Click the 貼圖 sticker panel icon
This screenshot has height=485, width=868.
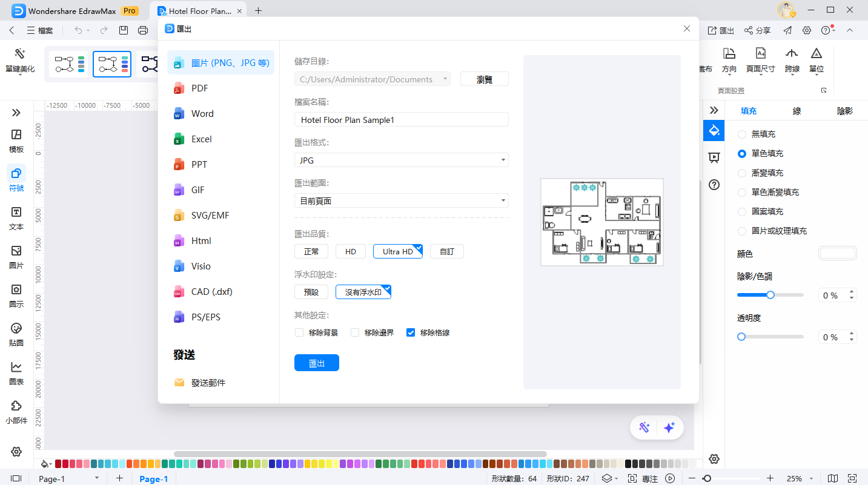coord(16,334)
